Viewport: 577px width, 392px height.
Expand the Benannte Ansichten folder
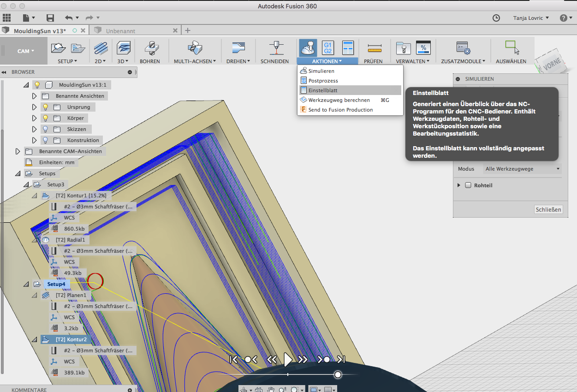pyautogui.click(x=34, y=96)
